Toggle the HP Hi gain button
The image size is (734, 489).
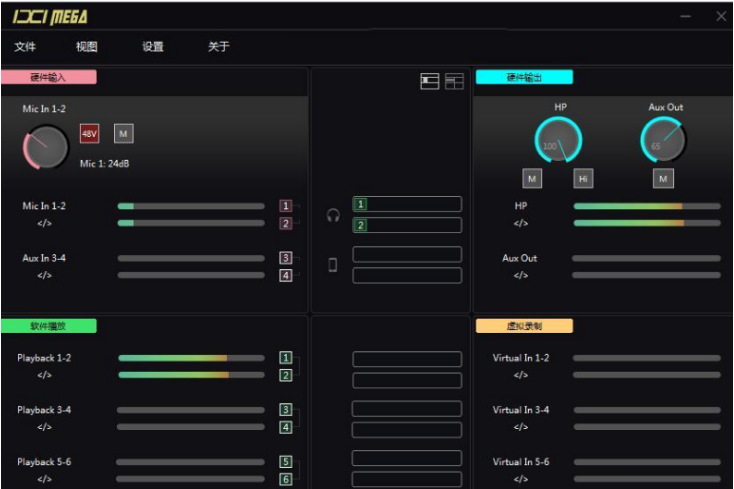tap(583, 179)
